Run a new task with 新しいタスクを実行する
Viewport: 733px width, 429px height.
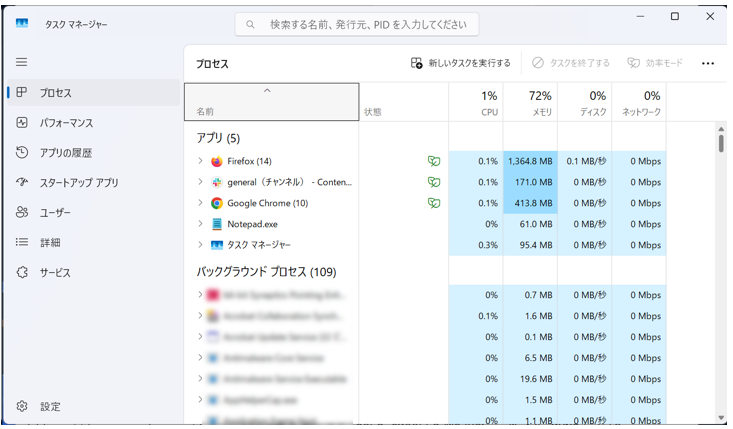pos(460,63)
